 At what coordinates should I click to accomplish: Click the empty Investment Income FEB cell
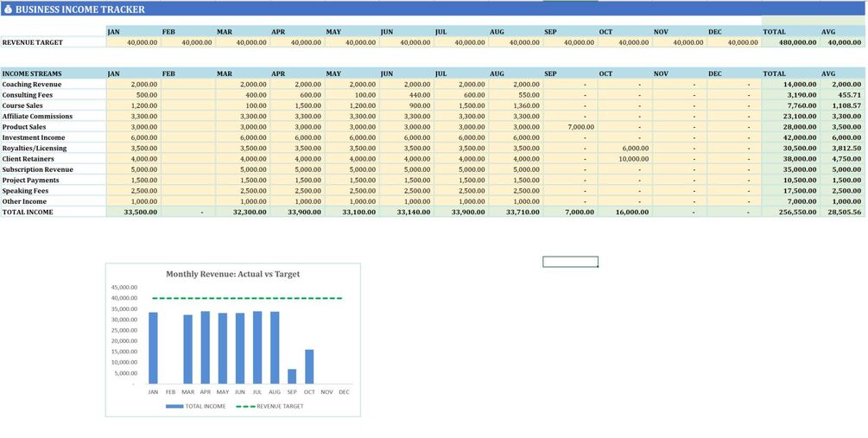(188, 137)
